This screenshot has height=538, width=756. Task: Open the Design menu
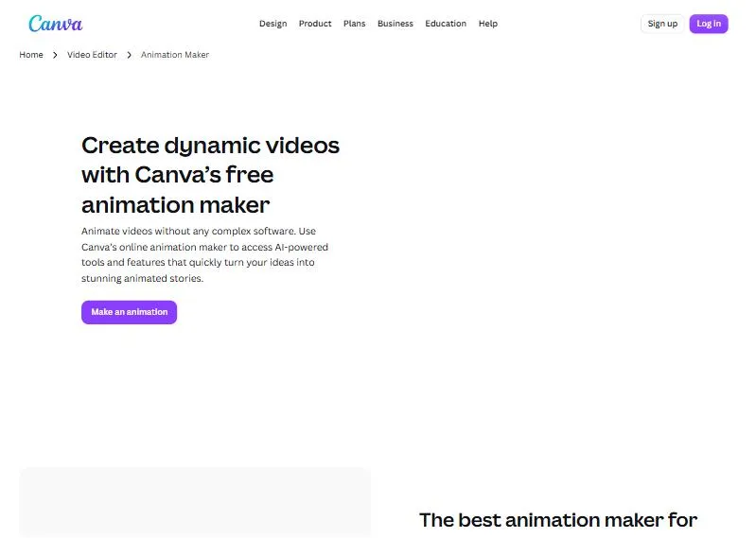273,24
